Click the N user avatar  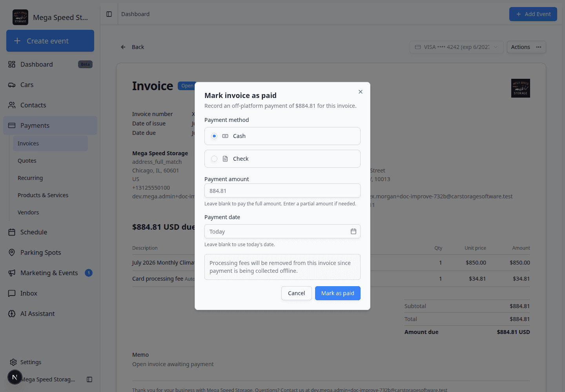(15, 377)
